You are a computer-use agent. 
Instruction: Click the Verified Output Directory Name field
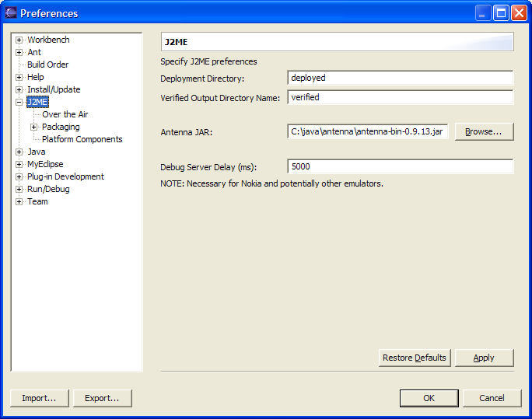[x=401, y=97]
